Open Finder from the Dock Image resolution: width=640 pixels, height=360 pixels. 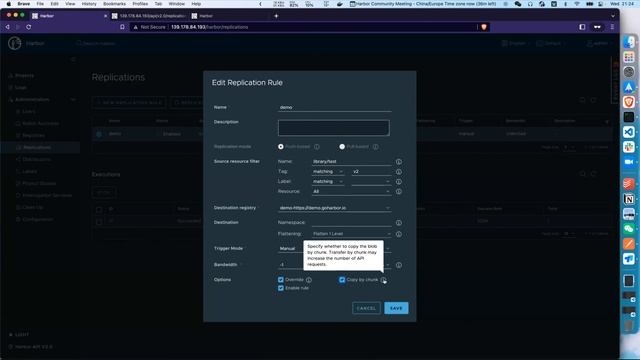(x=629, y=42)
